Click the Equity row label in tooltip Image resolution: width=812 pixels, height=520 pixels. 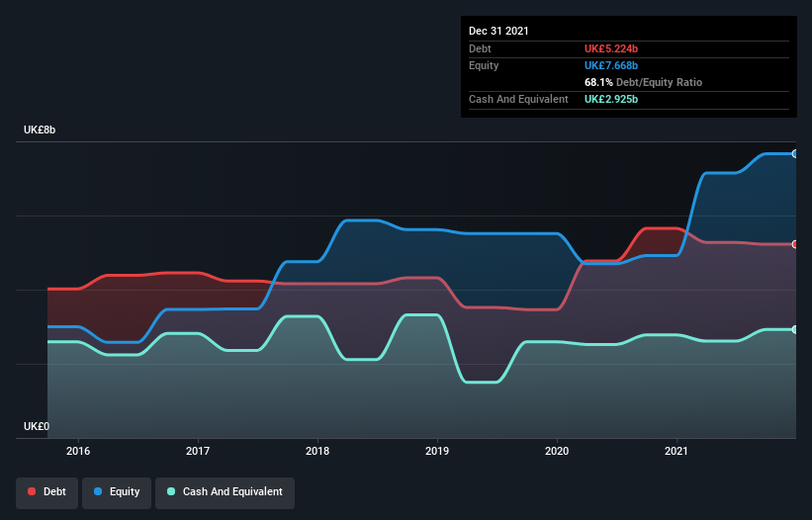point(484,65)
